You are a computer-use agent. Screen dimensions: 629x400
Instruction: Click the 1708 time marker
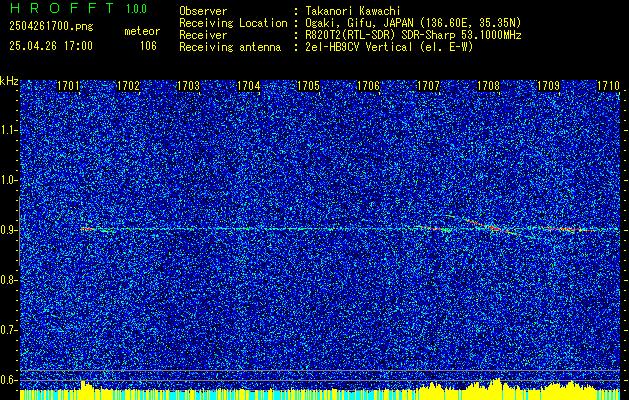489,86
